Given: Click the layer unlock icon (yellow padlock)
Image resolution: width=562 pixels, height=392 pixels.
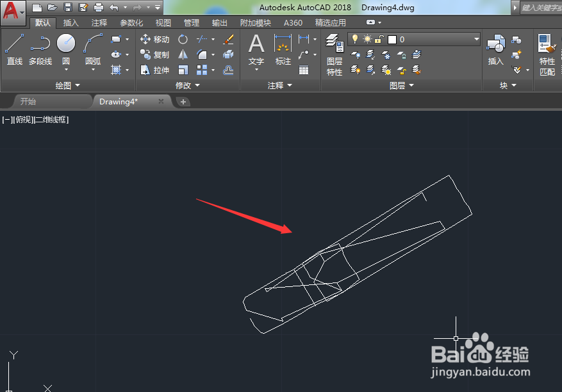Looking at the screenshot, I should pyautogui.click(x=401, y=70).
